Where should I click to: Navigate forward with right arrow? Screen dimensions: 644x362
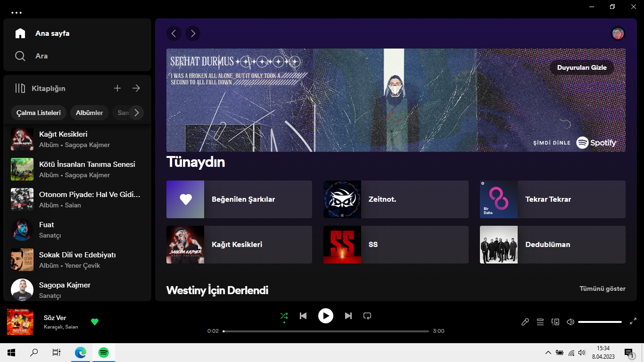[x=193, y=33]
